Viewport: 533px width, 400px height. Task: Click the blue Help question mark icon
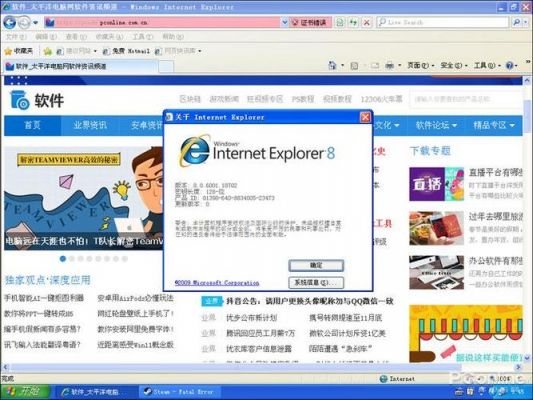tap(509, 66)
